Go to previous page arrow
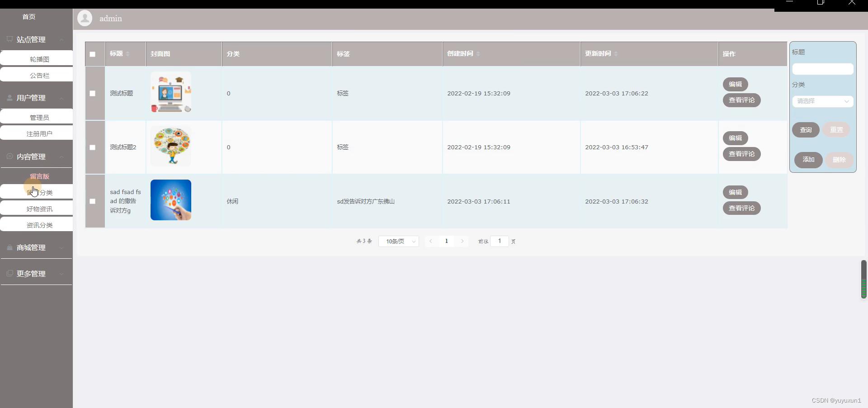This screenshot has height=408, width=868. (x=431, y=241)
